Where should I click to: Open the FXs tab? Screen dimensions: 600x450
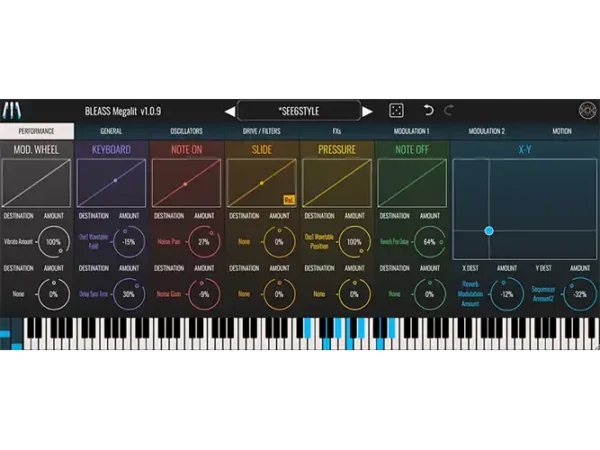click(x=337, y=131)
